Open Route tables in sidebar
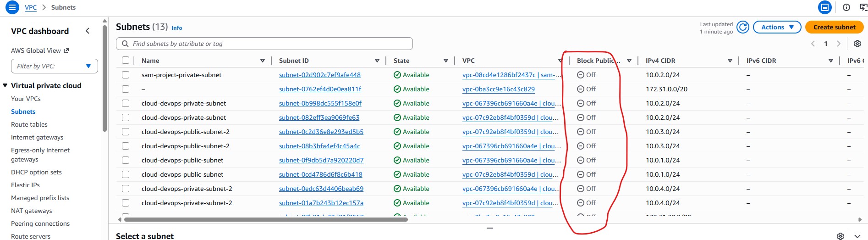The width and height of the screenshot is (868, 240). click(x=29, y=124)
